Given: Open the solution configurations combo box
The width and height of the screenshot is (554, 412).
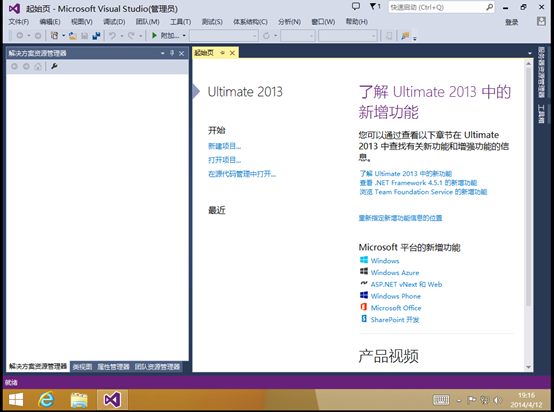Looking at the screenshot, I should (x=224, y=36).
